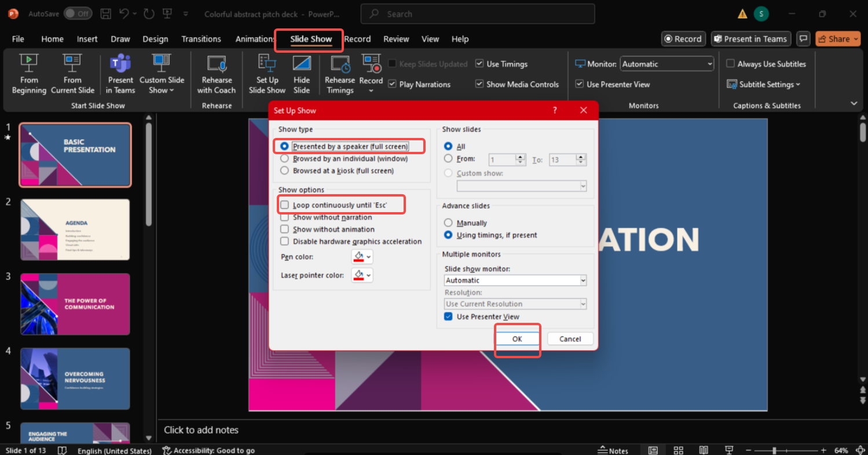Select the From slides radio button
Viewport: 868px width, 455px height.
coord(448,158)
